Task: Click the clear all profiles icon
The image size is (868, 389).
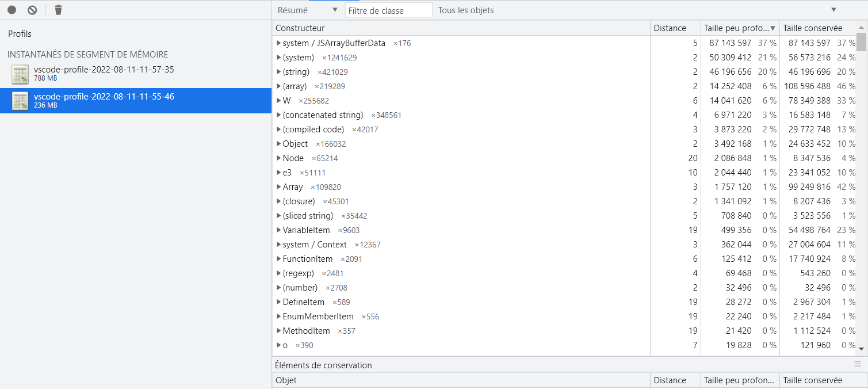Action: pyautogui.click(x=32, y=10)
